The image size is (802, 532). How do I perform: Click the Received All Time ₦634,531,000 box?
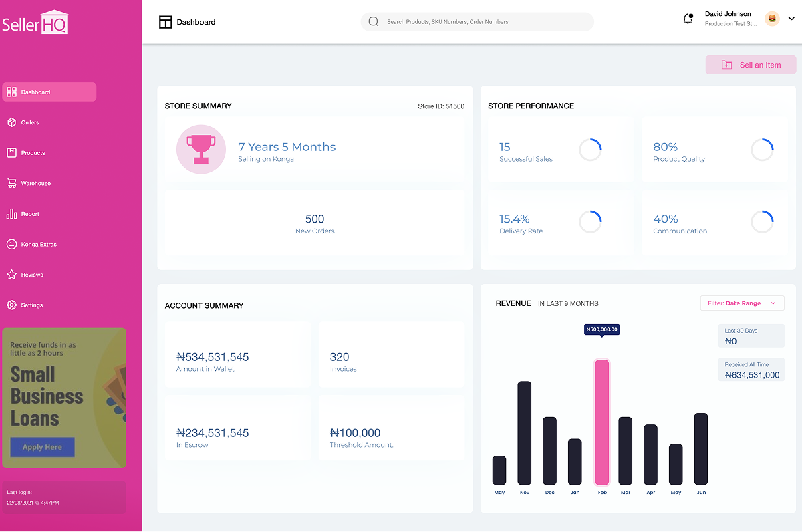click(x=751, y=370)
